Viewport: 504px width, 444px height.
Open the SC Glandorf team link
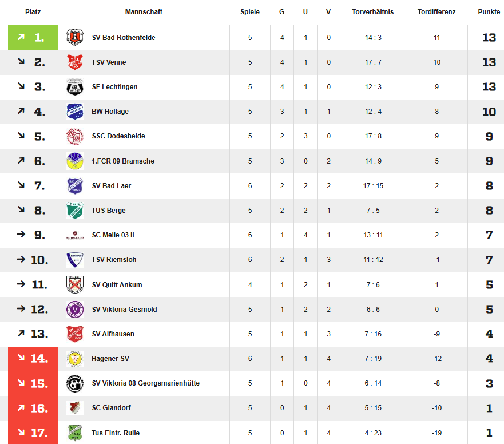point(111,408)
